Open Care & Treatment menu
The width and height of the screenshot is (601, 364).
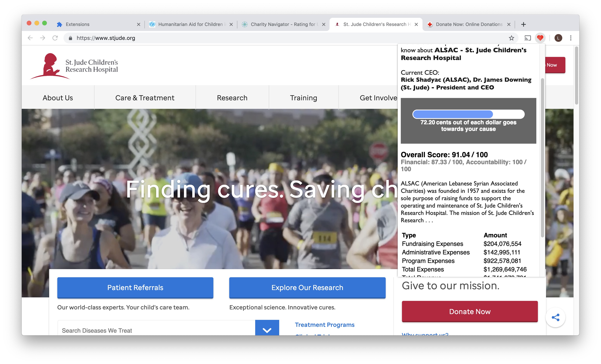tap(145, 98)
